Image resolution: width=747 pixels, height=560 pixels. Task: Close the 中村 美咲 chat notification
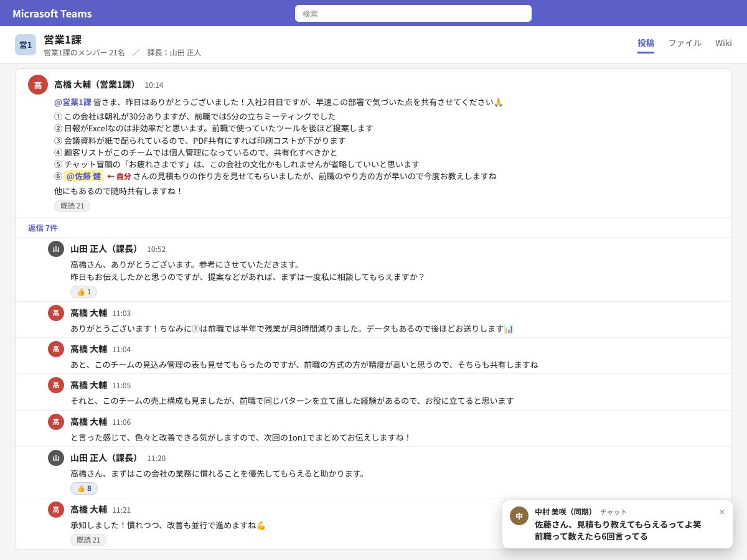722,512
